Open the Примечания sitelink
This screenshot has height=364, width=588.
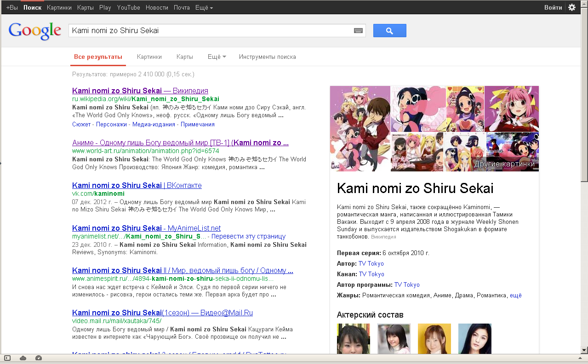198,125
